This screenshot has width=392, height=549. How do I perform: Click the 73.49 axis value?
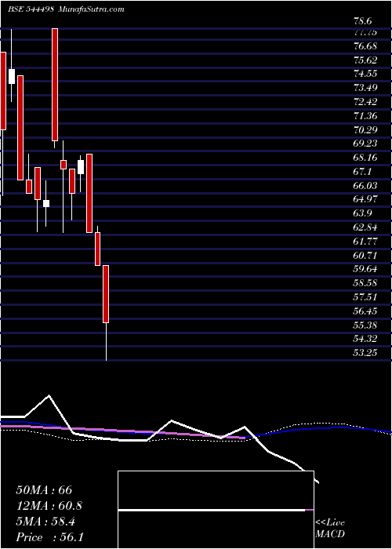(x=365, y=88)
